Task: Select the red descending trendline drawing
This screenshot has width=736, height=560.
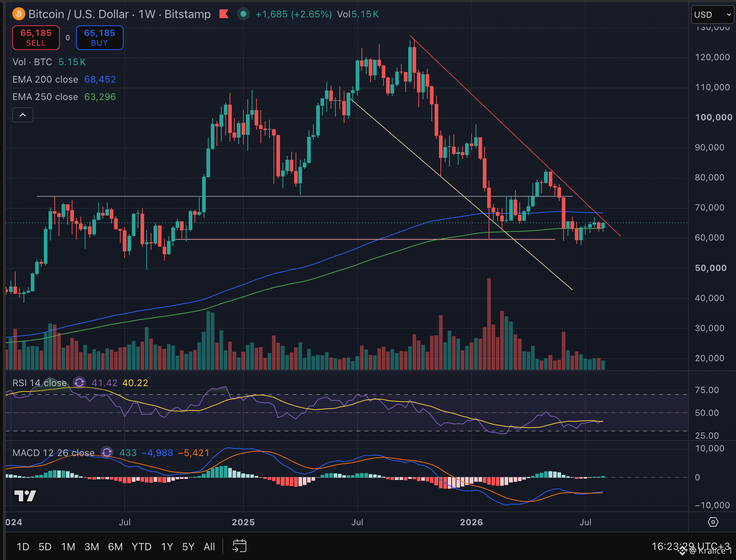Action: tap(515, 136)
